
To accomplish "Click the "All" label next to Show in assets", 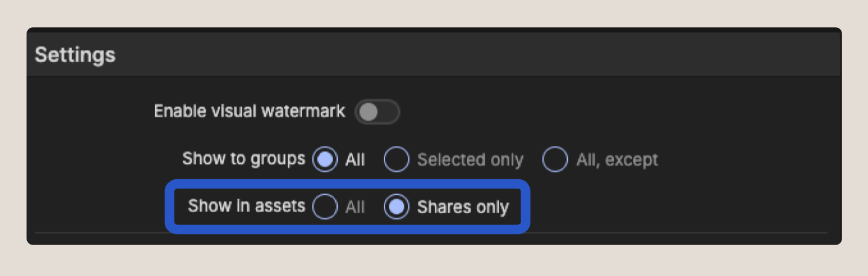I will tap(355, 208).
